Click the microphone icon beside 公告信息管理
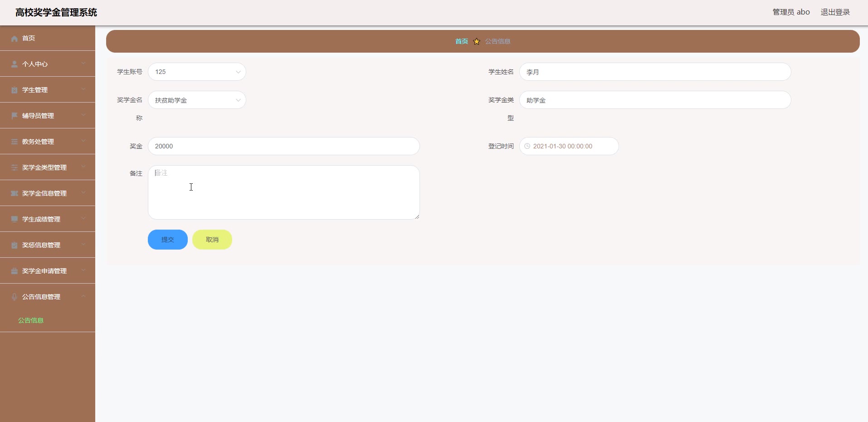The width and height of the screenshot is (868, 422). pyautogui.click(x=15, y=297)
